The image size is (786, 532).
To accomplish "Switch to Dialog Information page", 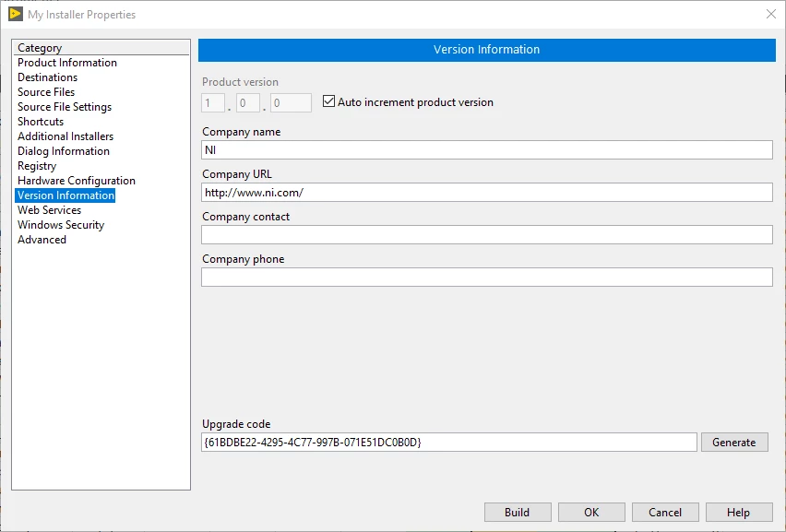I will point(64,151).
